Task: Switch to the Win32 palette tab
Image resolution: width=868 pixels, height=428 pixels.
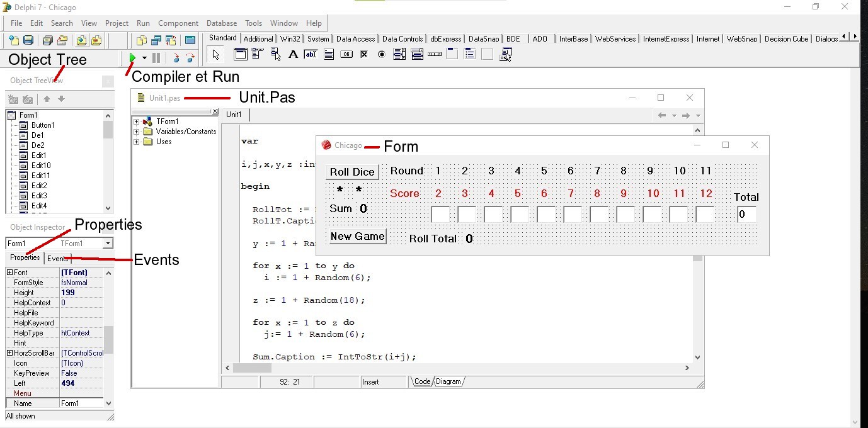Action: 290,38
